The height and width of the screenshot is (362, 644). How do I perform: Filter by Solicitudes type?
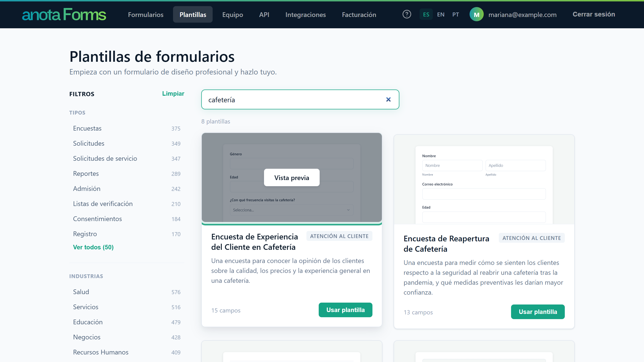[127, 144]
